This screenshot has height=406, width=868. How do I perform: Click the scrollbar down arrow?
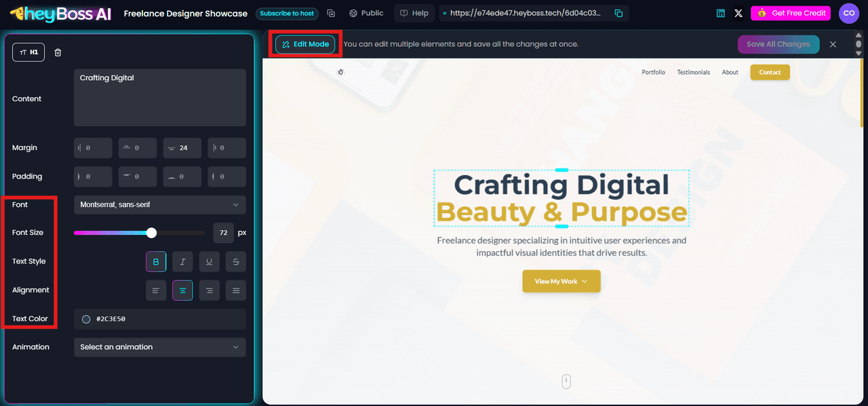click(x=859, y=53)
